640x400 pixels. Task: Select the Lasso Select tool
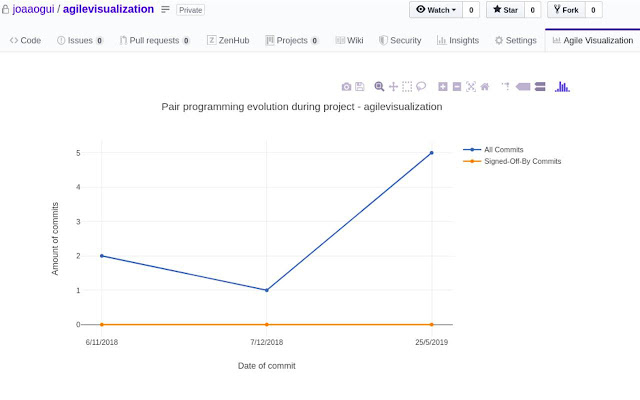click(421, 87)
